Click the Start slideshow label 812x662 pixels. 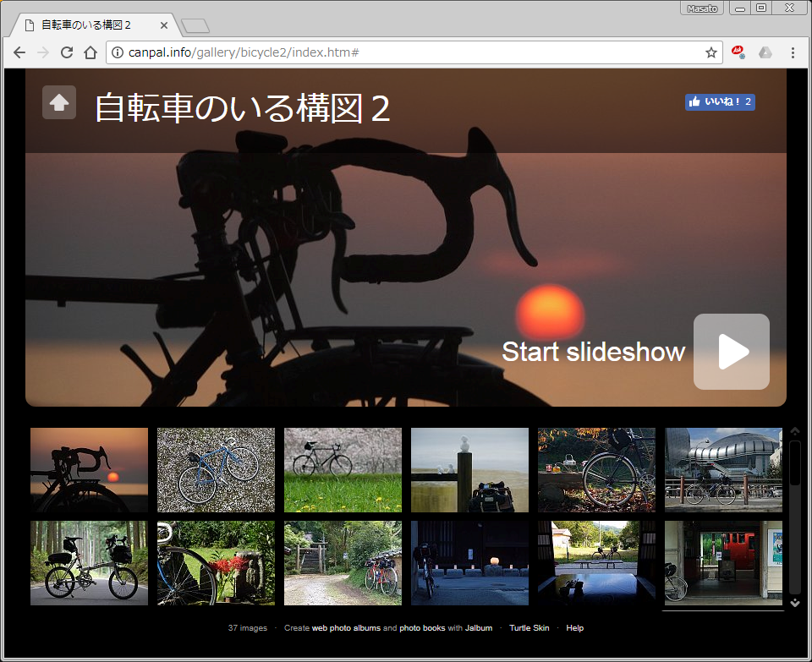594,352
